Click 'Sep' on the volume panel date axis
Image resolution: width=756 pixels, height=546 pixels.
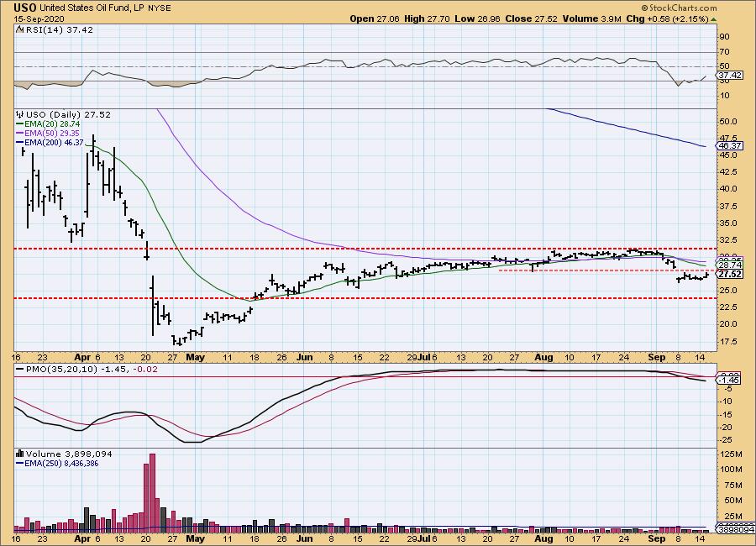tap(657, 538)
